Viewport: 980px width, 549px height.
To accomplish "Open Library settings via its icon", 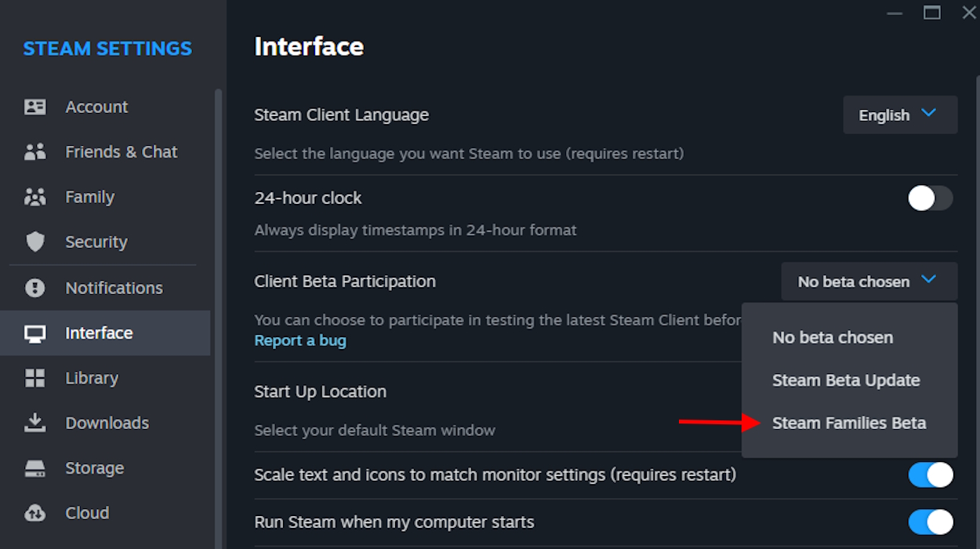I will (x=35, y=377).
